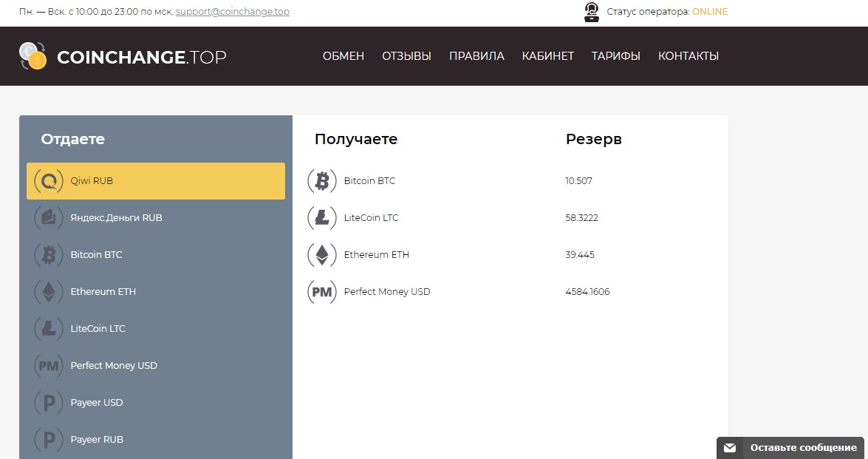Click the LiteCoin icon in the Получаете column

coord(322,218)
